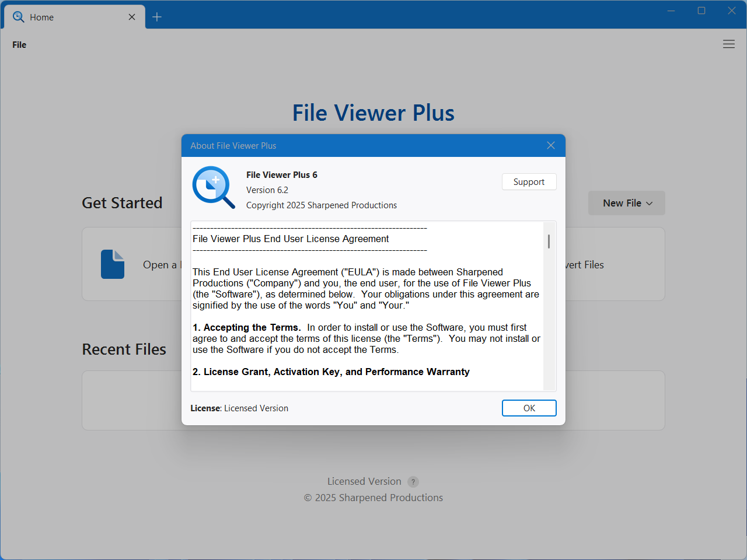The image size is (747, 560).
Task: Click the EULA text scrollbar thumb
Action: (x=549, y=242)
